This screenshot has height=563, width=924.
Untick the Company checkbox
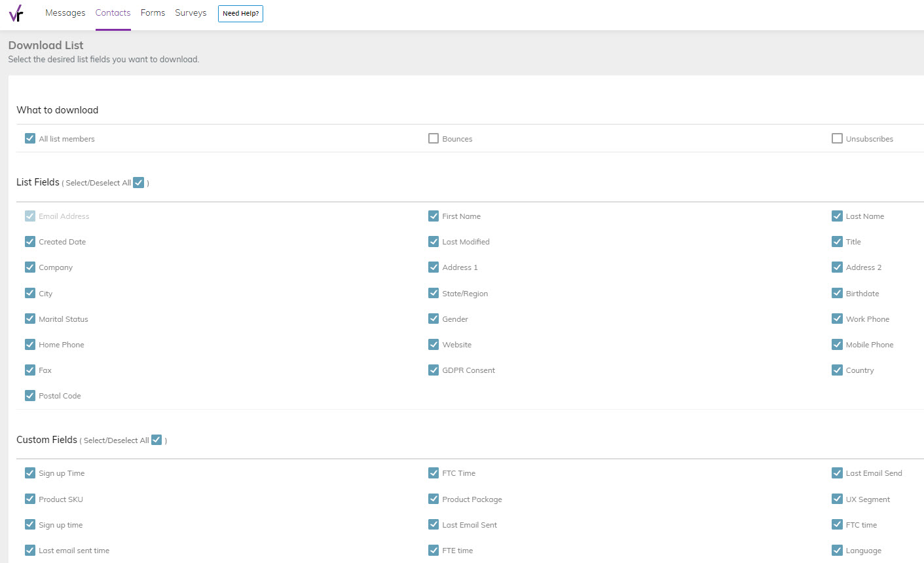pyautogui.click(x=30, y=267)
